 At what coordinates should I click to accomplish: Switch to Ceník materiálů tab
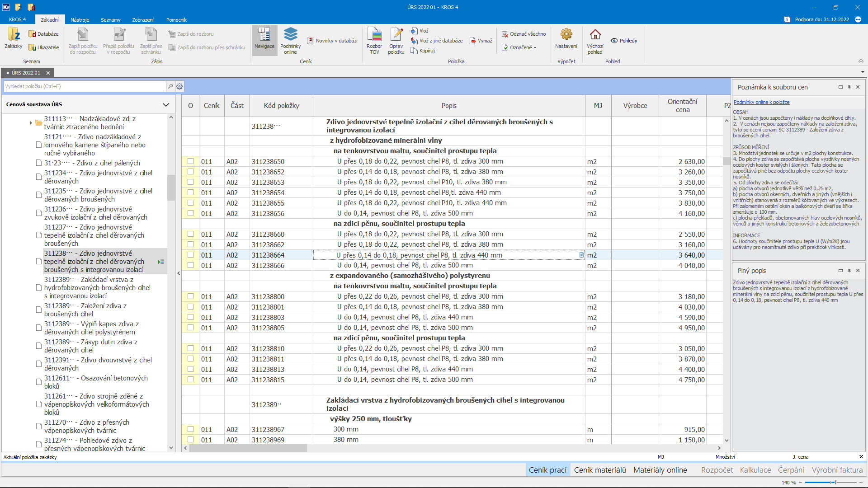pyautogui.click(x=600, y=470)
